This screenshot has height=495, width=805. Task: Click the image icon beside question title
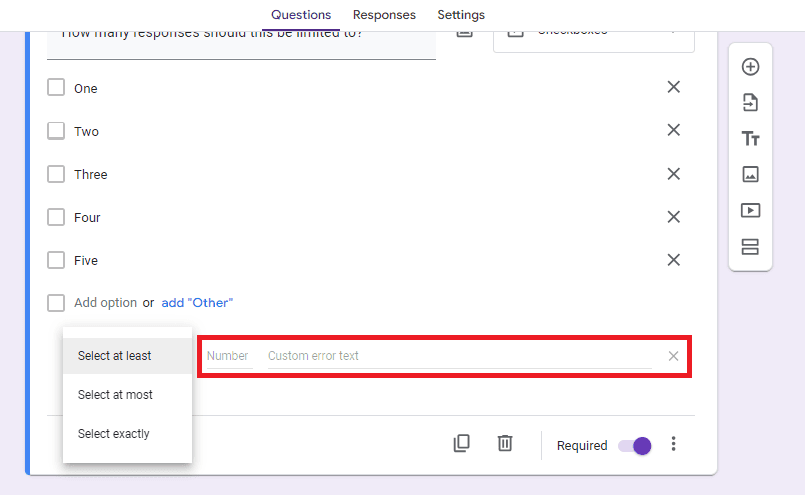[x=465, y=34]
